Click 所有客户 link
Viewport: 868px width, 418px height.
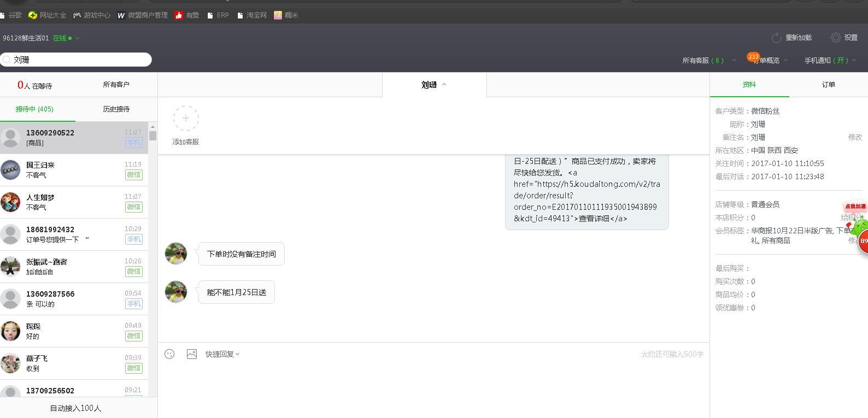click(x=116, y=85)
